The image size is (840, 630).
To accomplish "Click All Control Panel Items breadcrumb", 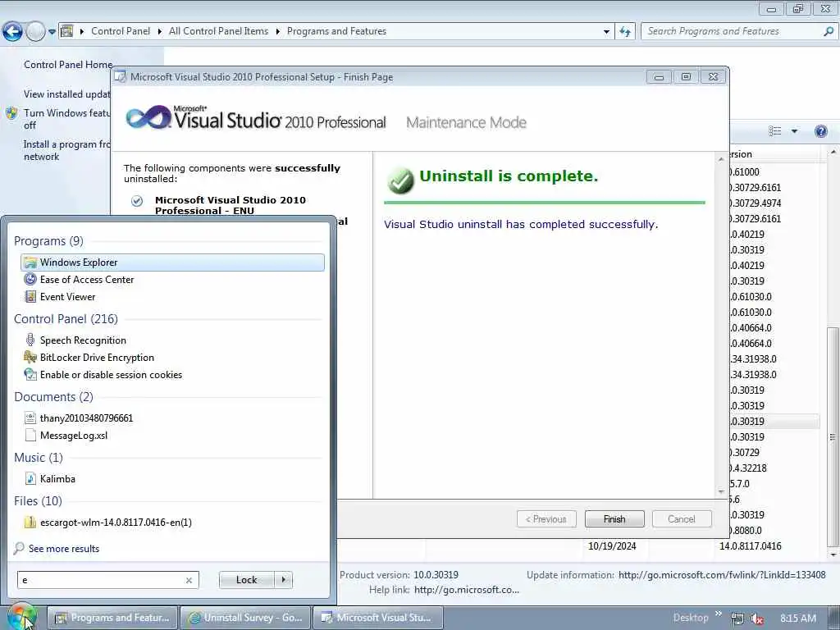I will (218, 31).
